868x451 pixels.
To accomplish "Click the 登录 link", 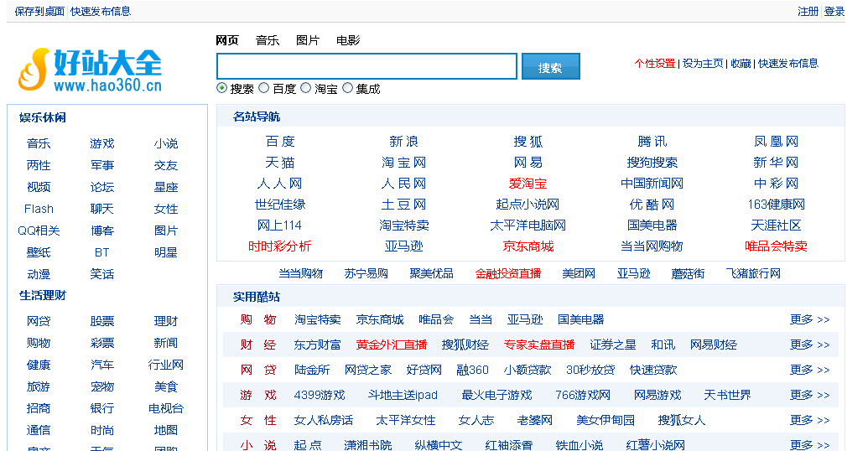I will point(834,12).
